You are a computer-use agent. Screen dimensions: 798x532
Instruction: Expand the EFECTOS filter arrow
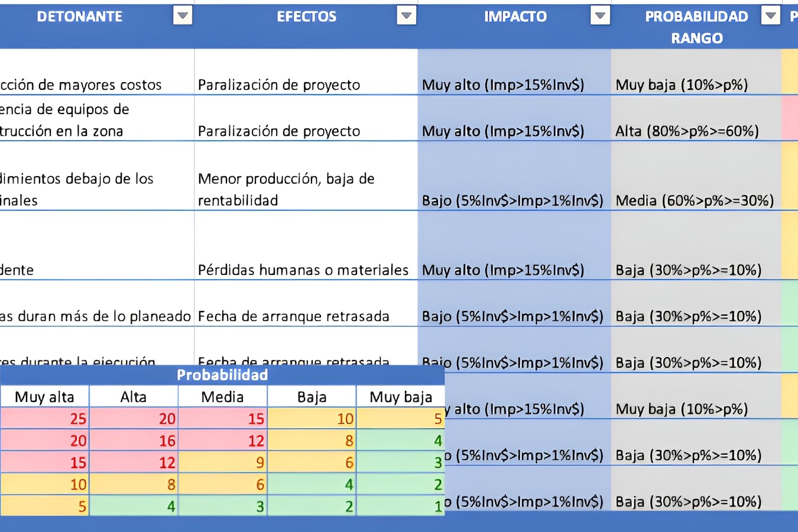click(406, 16)
